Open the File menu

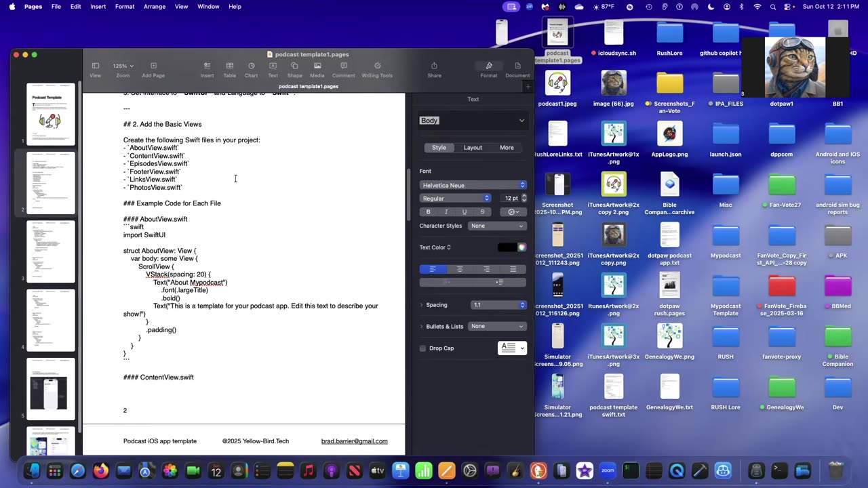(56, 6)
